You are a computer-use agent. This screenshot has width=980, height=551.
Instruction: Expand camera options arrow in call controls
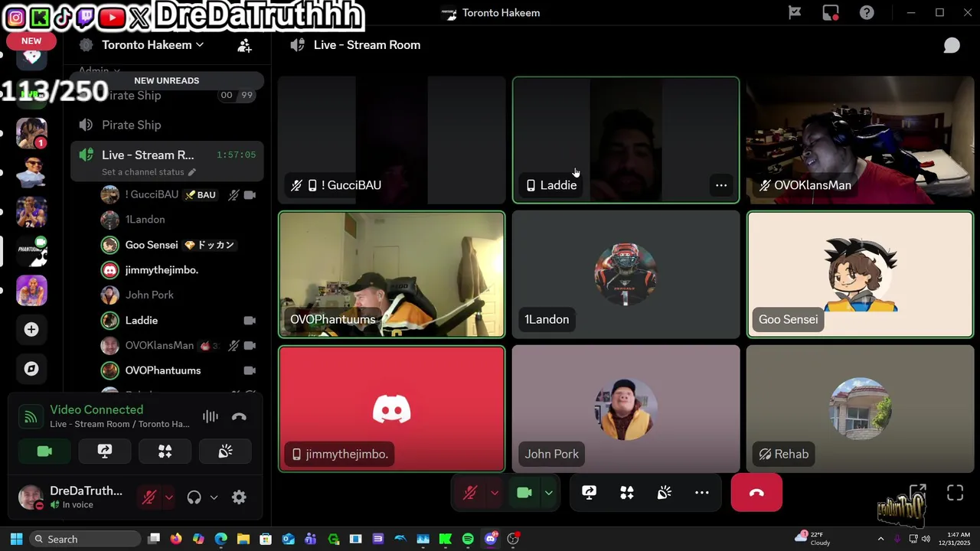548,493
